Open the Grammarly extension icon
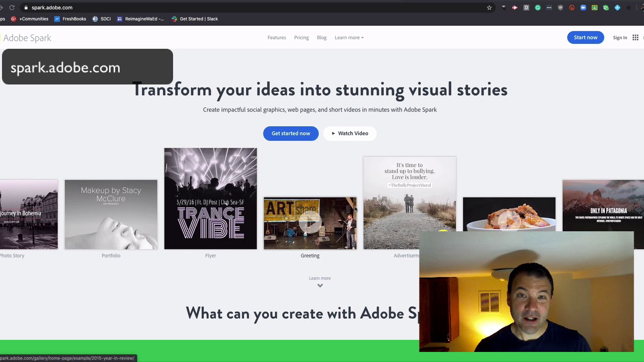 point(538,8)
